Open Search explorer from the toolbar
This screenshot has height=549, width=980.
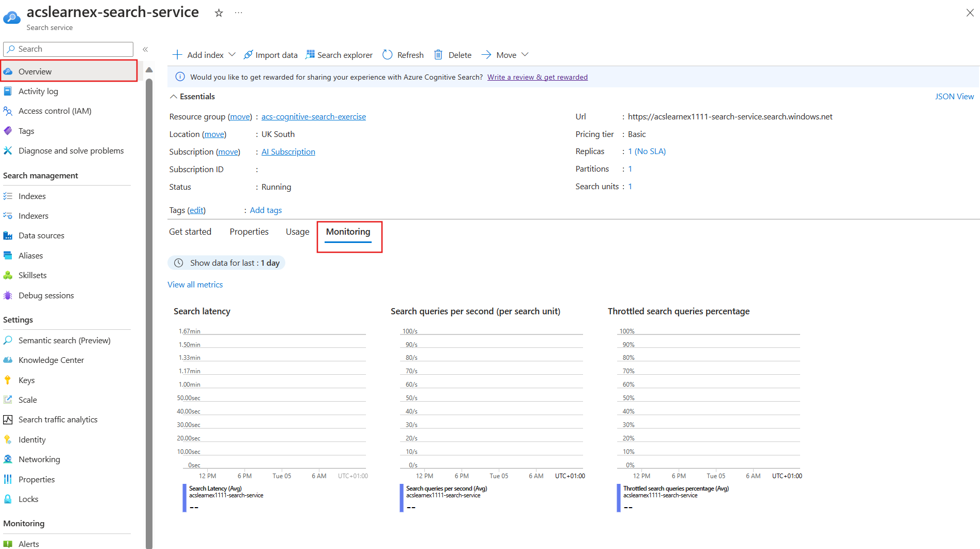click(339, 55)
